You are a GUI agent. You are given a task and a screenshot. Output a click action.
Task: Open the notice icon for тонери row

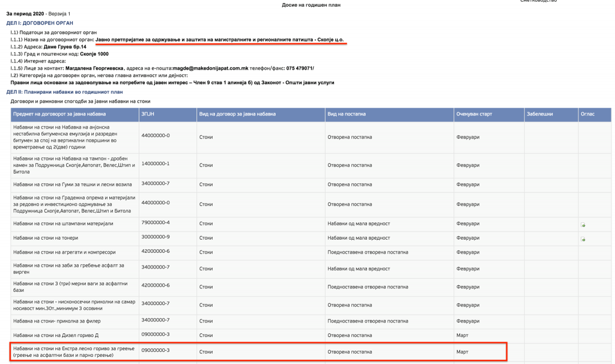pos(583,239)
